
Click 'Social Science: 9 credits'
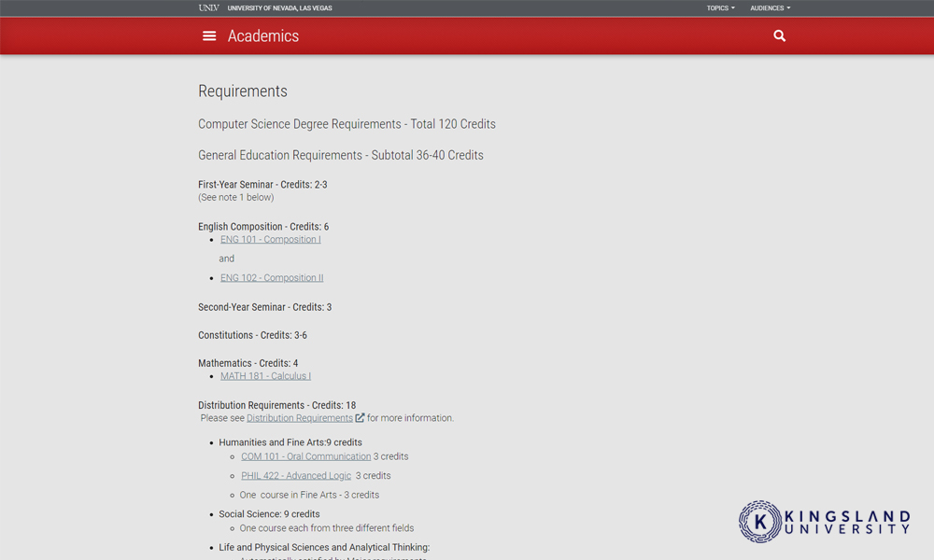pos(269,513)
